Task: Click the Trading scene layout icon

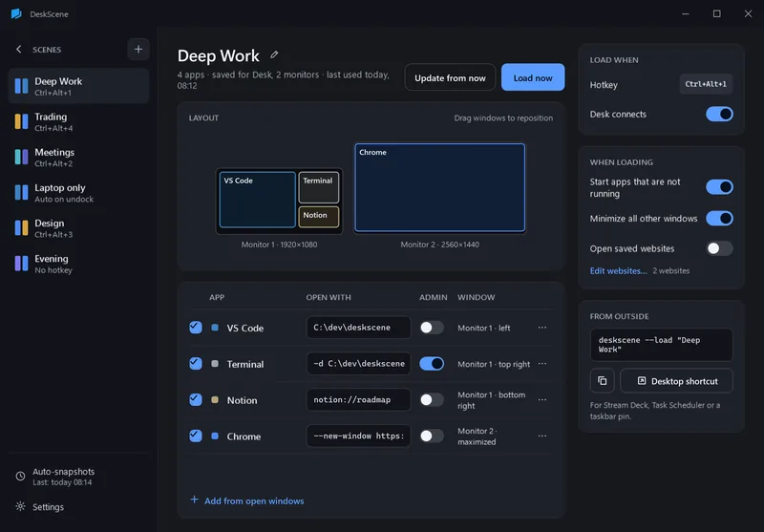Action: pos(21,121)
